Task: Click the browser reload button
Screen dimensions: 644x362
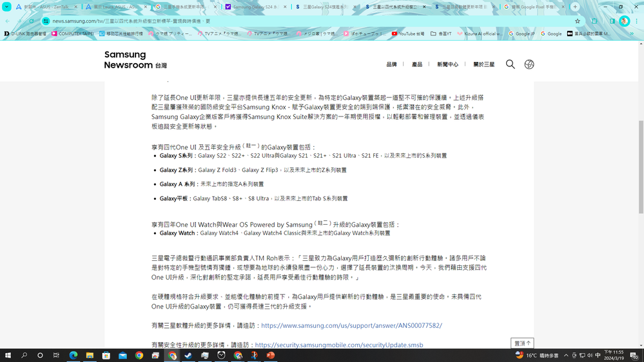Action: click(32, 21)
